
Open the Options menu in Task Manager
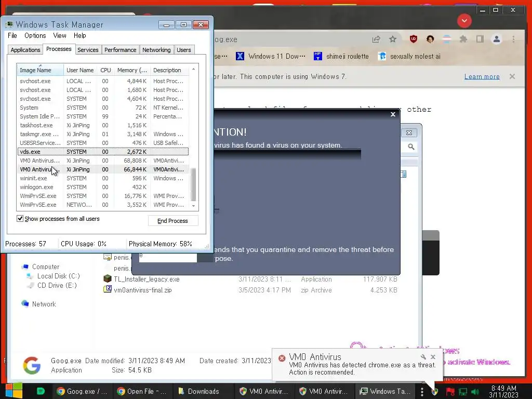35,36
